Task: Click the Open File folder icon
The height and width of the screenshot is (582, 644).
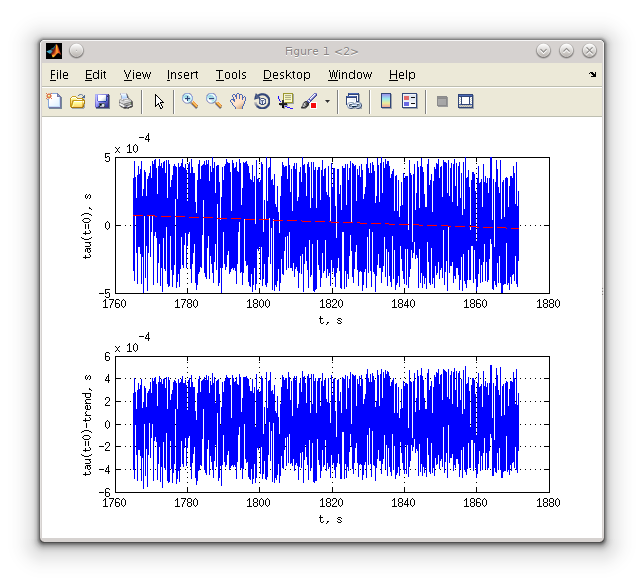Action: tap(78, 101)
